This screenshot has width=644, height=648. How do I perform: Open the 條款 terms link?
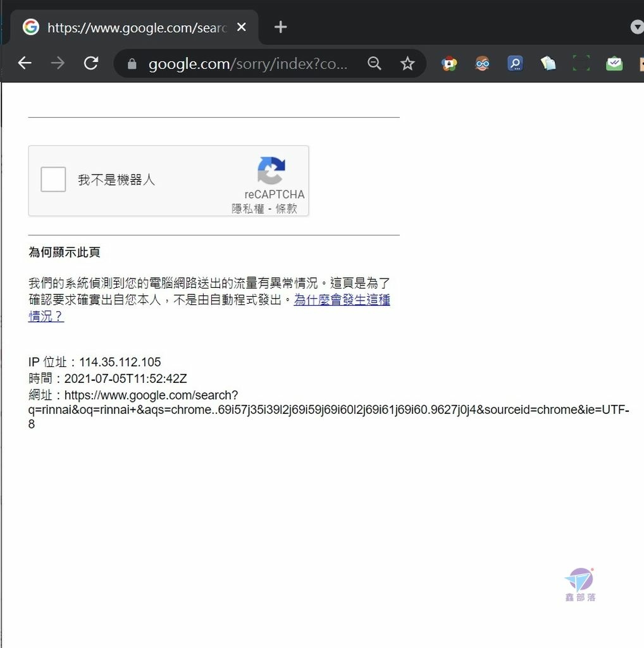pyautogui.click(x=287, y=209)
